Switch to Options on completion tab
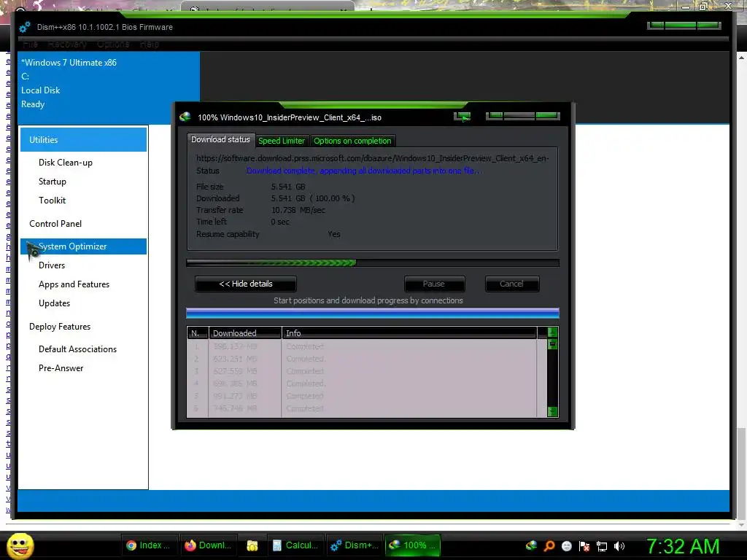The height and width of the screenshot is (560, 747). (x=352, y=141)
